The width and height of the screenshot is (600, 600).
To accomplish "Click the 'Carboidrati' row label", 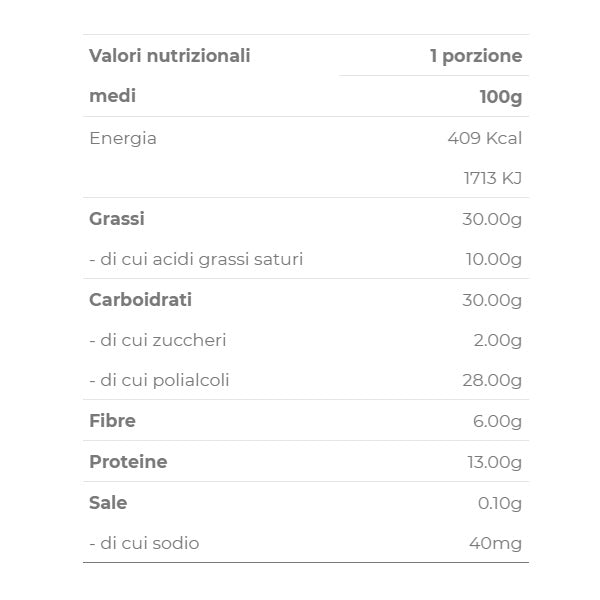I will point(140,299).
